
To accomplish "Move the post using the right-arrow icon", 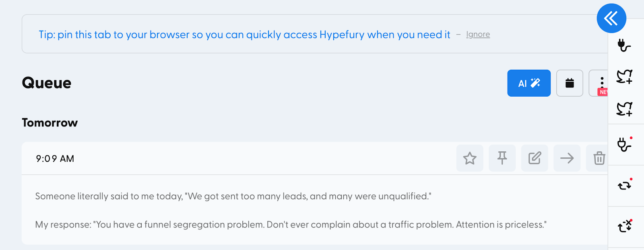I will coord(567,158).
